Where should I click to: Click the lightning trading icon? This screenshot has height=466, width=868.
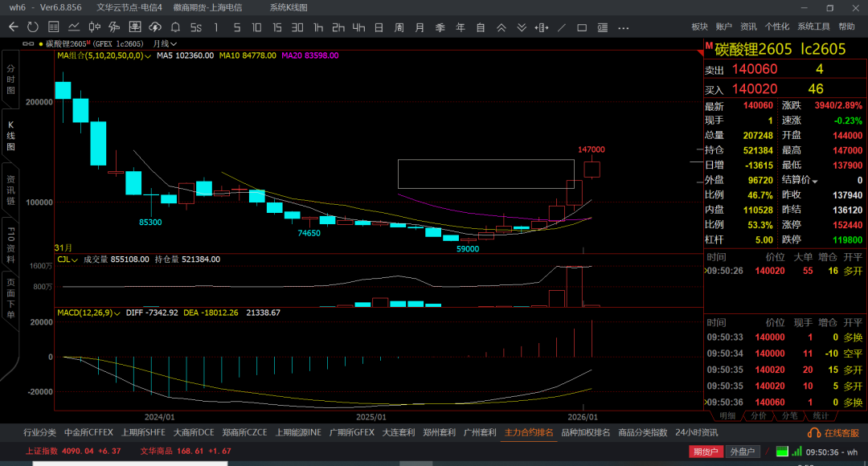(x=114, y=27)
